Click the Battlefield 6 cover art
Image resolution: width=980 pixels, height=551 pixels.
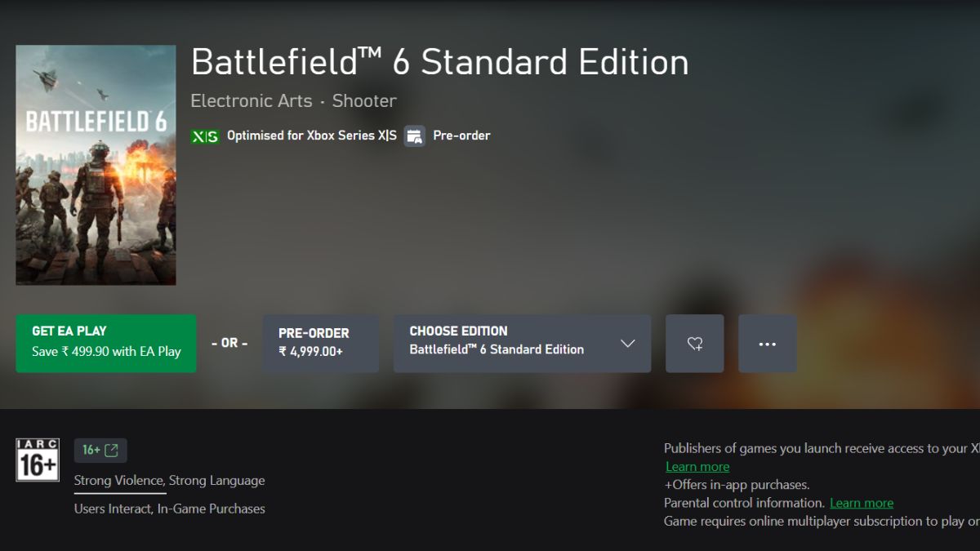[x=95, y=164]
